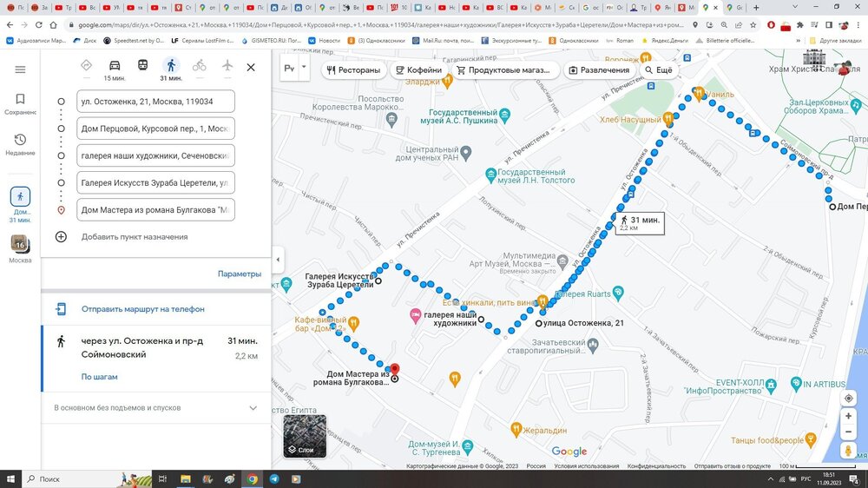The width and height of the screenshot is (868, 488).
Task: Edit Дом Мастера destination field
Action: pos(155,210)
